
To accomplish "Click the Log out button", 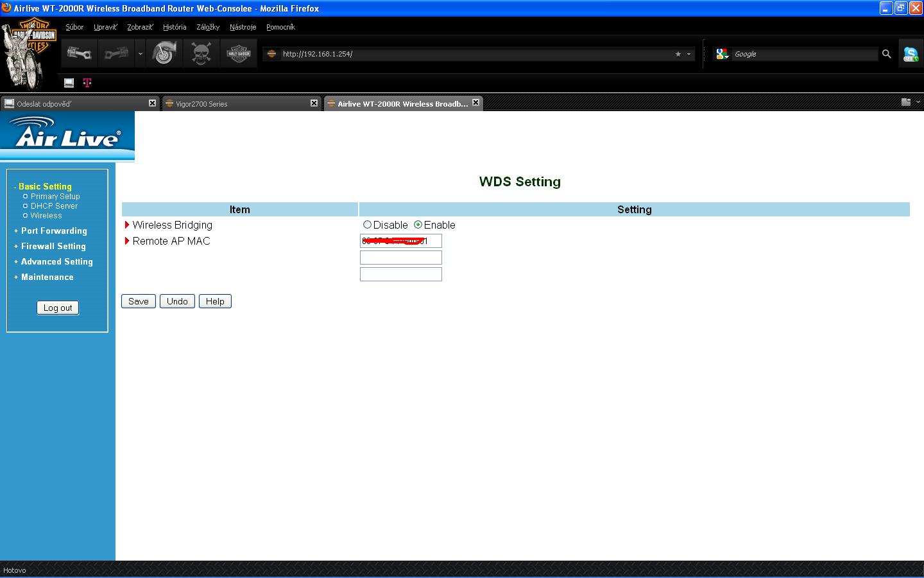I will point(58,308).
